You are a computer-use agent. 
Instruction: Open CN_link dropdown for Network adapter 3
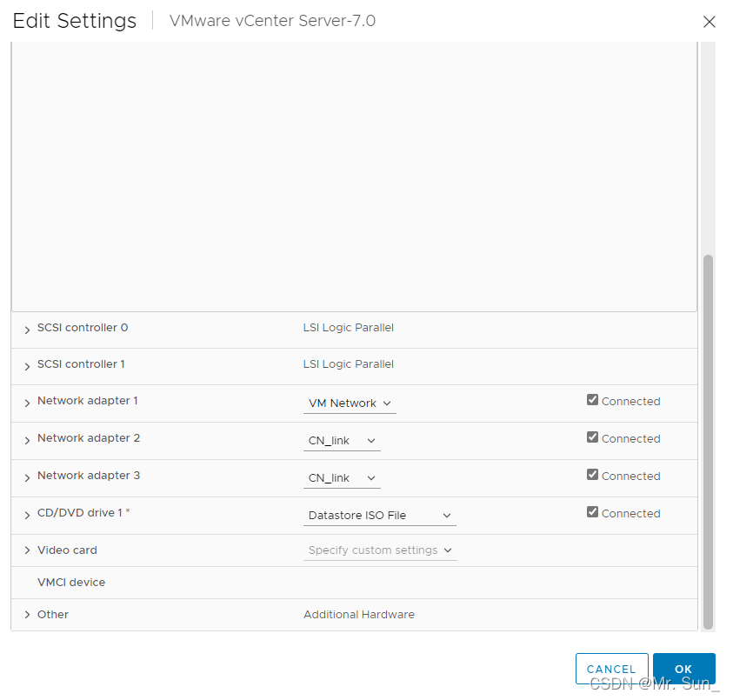pos(342,478)
